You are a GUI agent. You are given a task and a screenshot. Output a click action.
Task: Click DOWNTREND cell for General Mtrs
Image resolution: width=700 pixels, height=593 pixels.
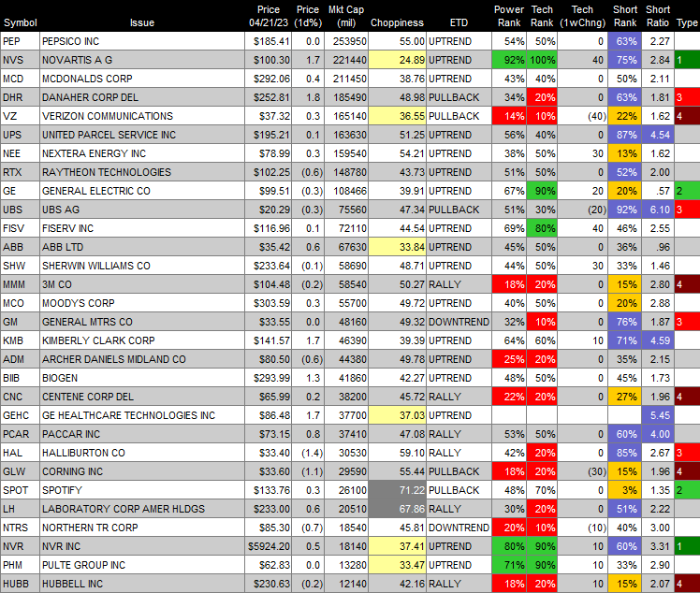point(459,322)
